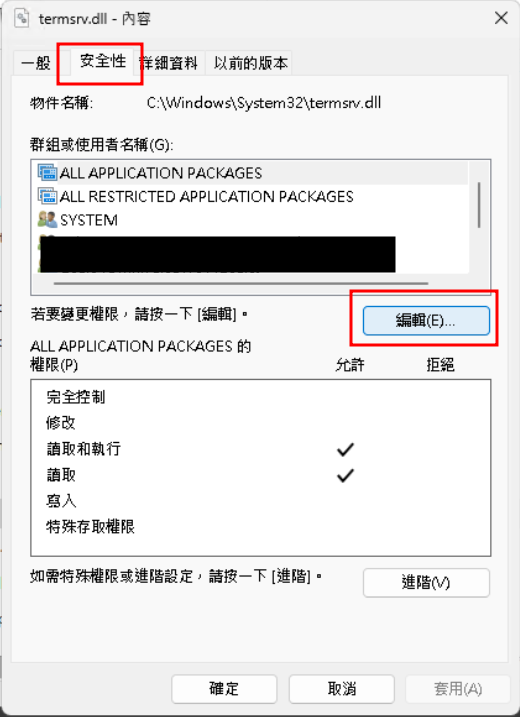520x717 pixels.
Task: Click the vertical scrollbar of user list
Action: tap(479, 204)
